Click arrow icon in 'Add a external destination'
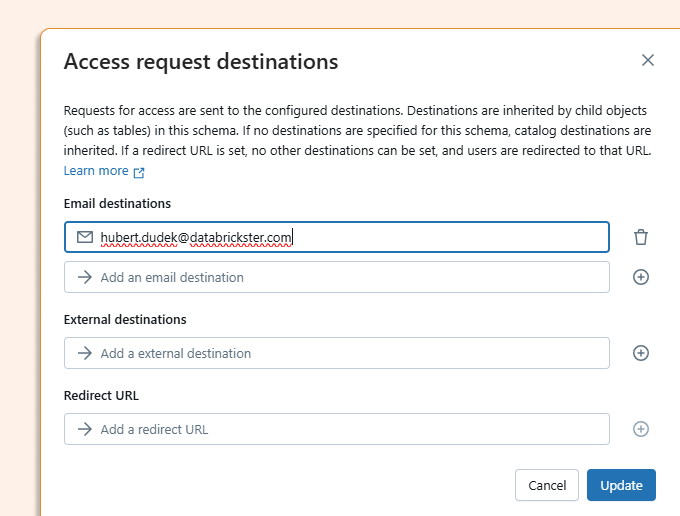The height and width of the screenshot is (516, 680). (85, 353)
